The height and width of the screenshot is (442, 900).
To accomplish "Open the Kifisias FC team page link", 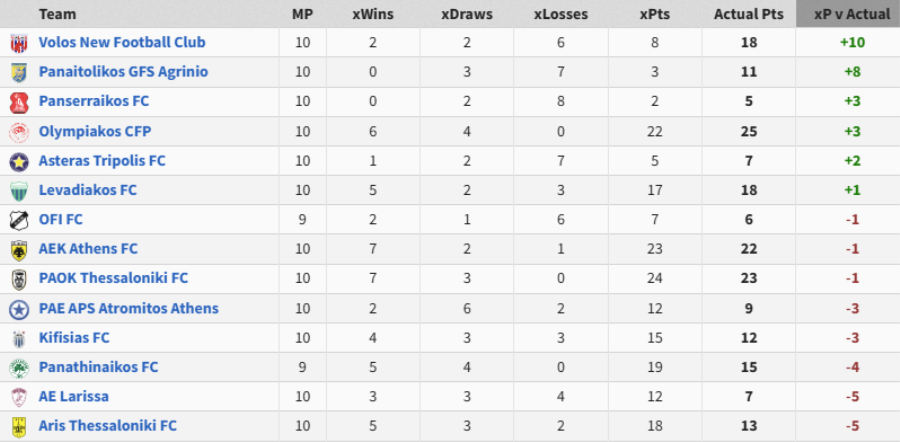I will 74,338.
